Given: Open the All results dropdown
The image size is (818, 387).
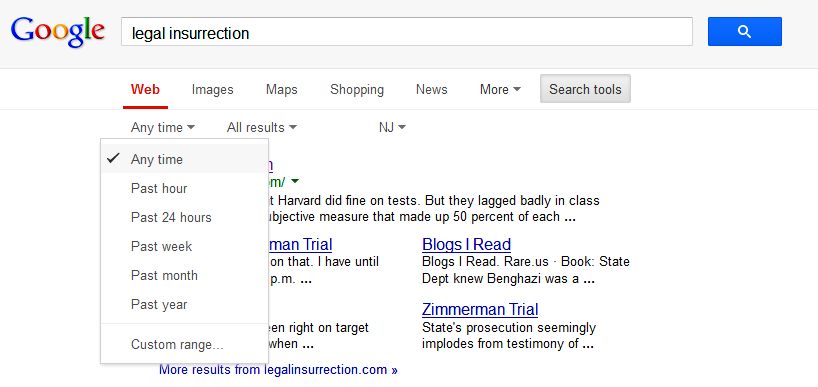Looking at the screenshot, I should click(261, 127).
